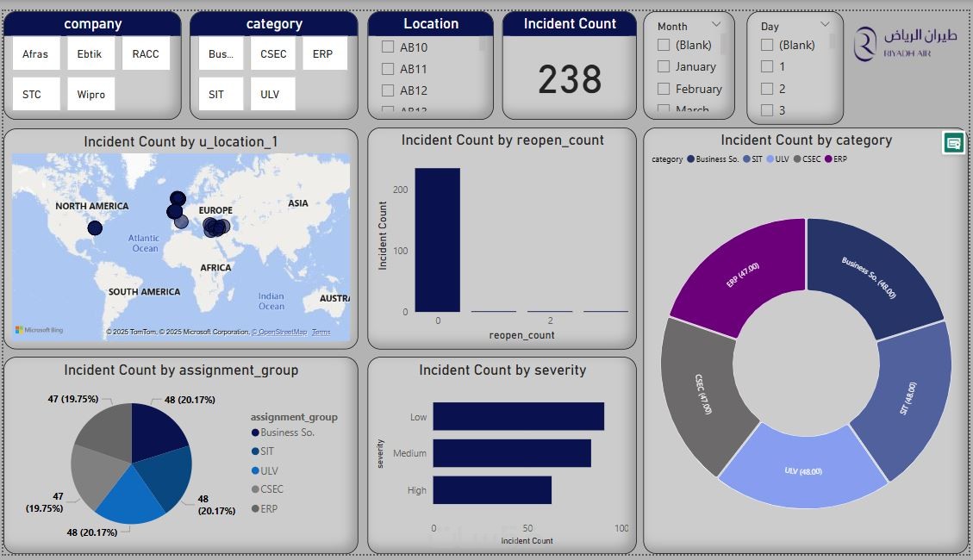Check the AB12 location checkbox
The width and height of the screenshot is (973, 560).
[x=388, y=90]
